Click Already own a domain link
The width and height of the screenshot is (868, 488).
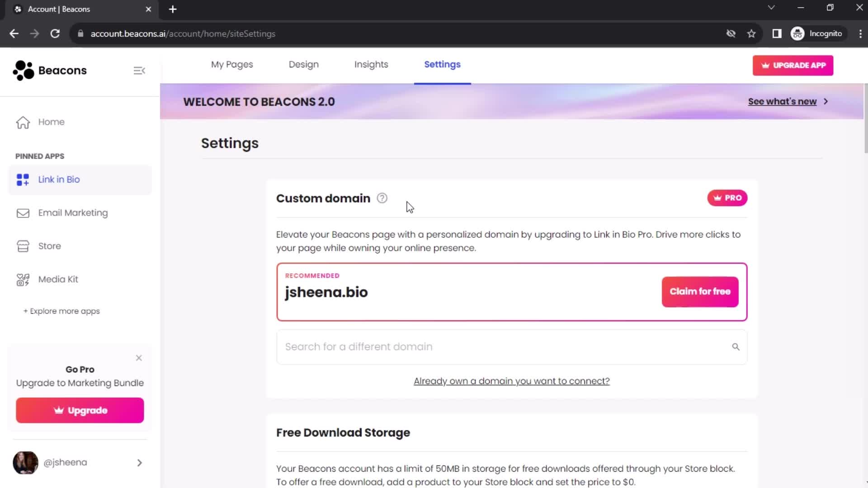512,381
